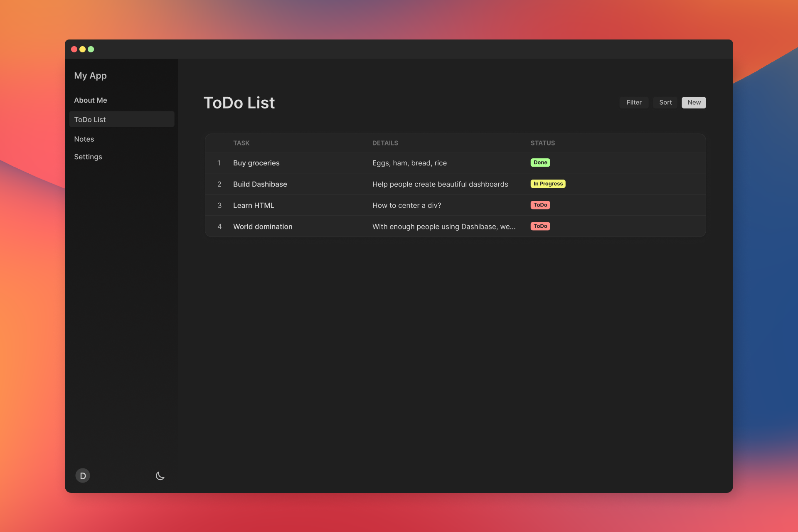This screenshot has width=798, height=532.
Task: Open the About Me sidebar item
Action: (90, 100)
